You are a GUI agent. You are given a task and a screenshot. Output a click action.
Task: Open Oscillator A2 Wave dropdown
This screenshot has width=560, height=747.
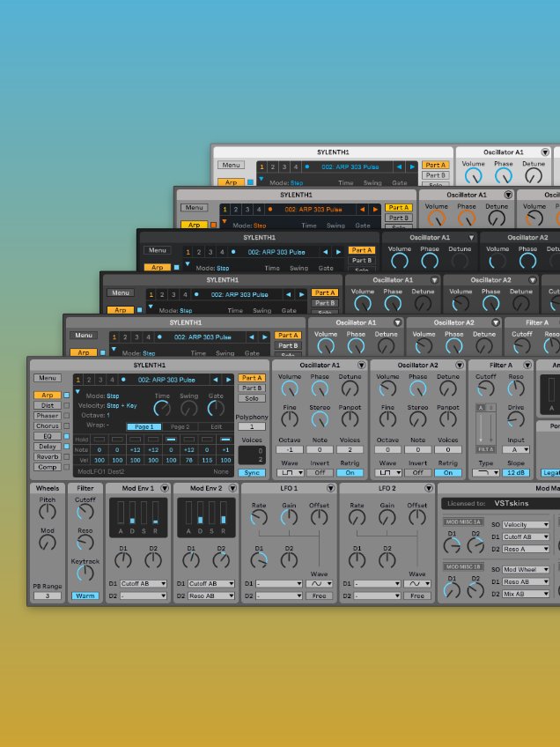pyautogui.click(x=388, y=472)
